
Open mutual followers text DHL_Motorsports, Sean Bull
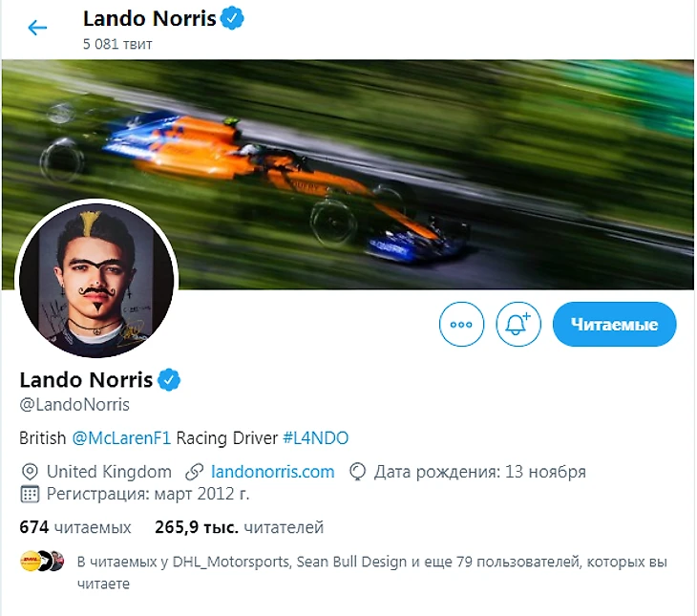point(372,572)
